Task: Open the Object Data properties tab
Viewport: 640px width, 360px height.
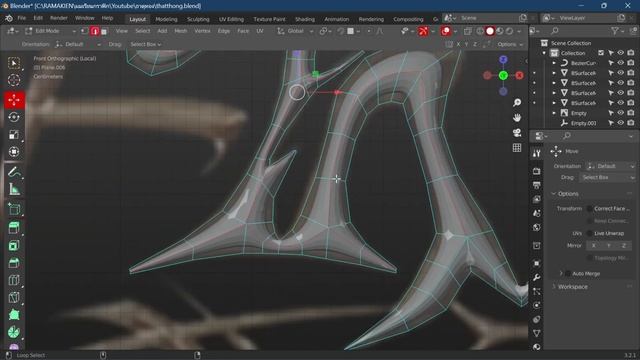Action: (x=537, y=333)
